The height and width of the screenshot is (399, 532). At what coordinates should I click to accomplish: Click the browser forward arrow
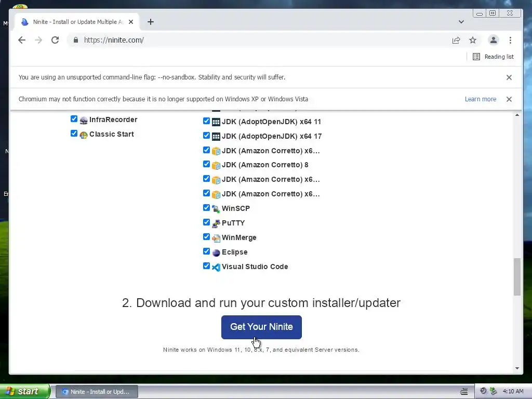coord(38,40)
